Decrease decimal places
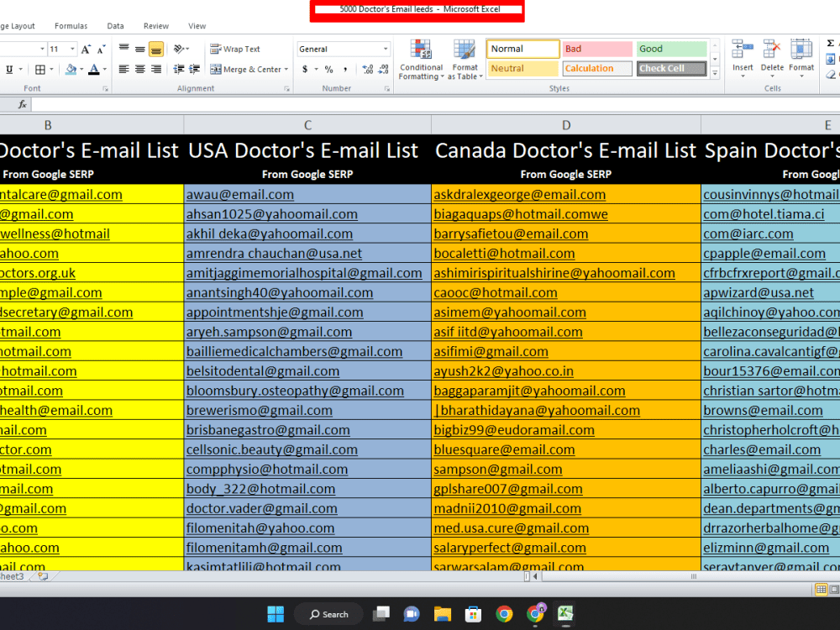Viewport: 840px width, 630px height. point(384,69)
